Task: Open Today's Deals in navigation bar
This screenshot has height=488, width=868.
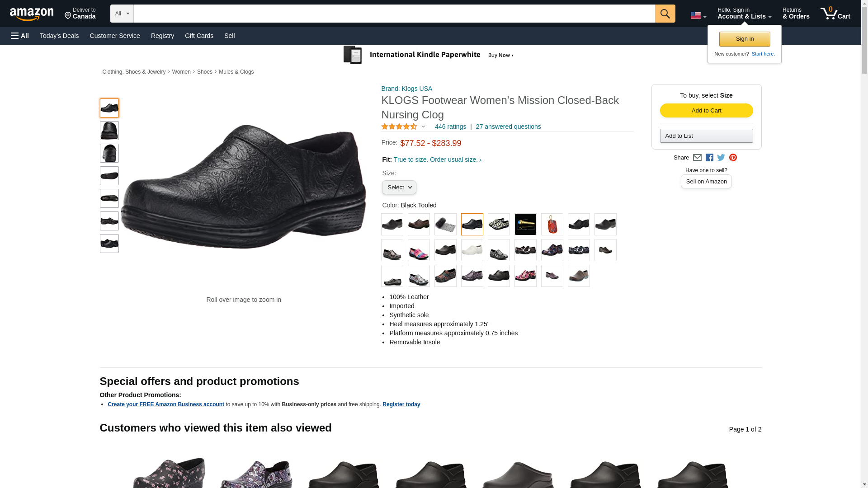Action: 59,36
